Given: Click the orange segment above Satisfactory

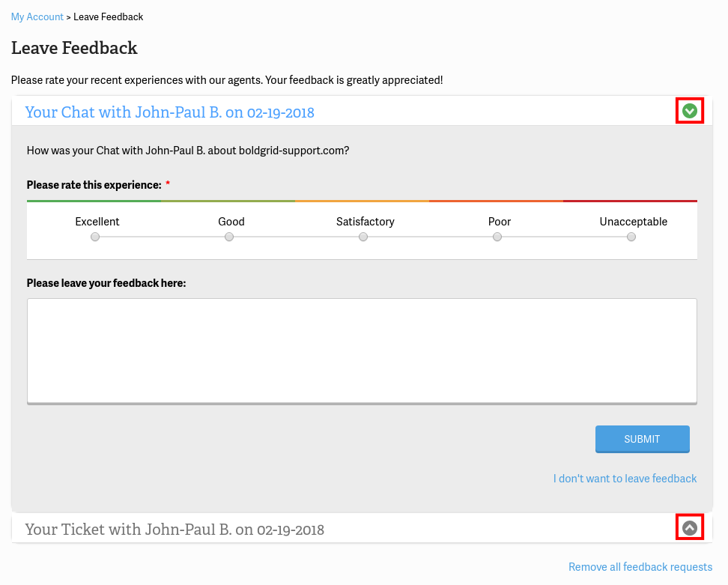Looking at the screenshot, I should tap(362, 201).
